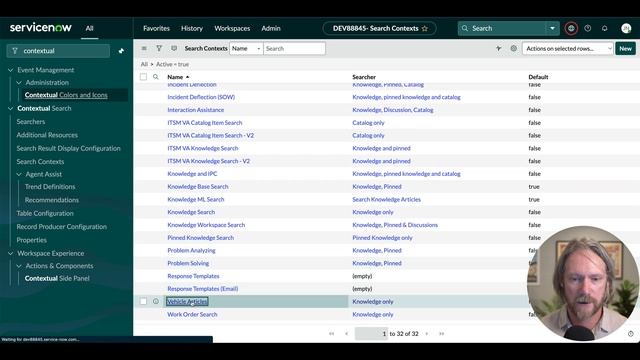Sort by the Default column header
Image resolution: width=640 pixels, height=360 pixels.
538,77
